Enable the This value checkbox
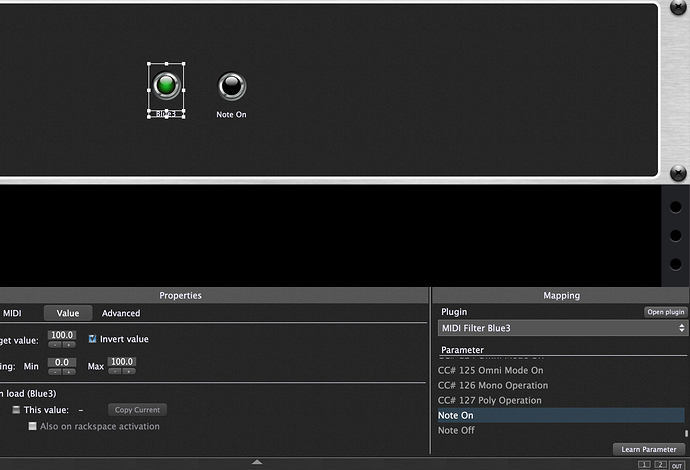 click(16, 410)
